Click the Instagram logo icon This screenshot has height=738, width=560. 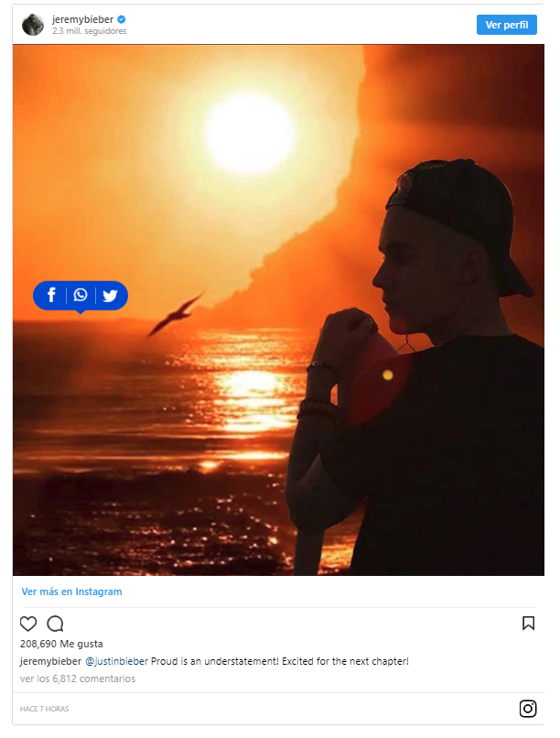coord(528,709)
